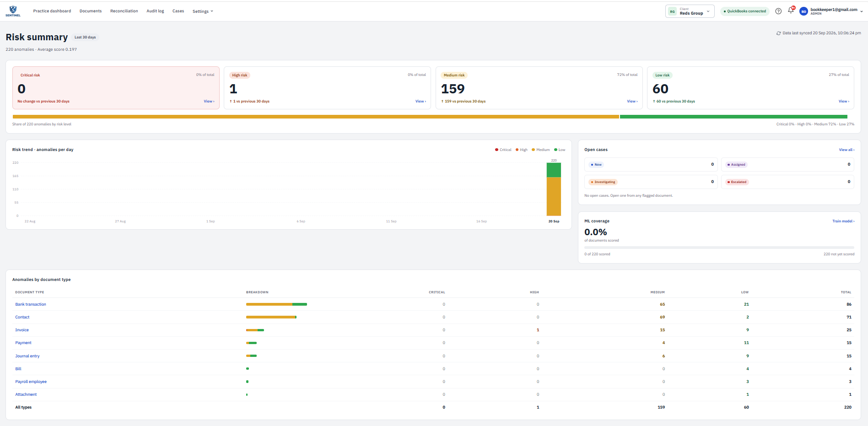Click the Last 30 days period badge
The height and width of the screenshot is (426, 868).
[85, 38]
